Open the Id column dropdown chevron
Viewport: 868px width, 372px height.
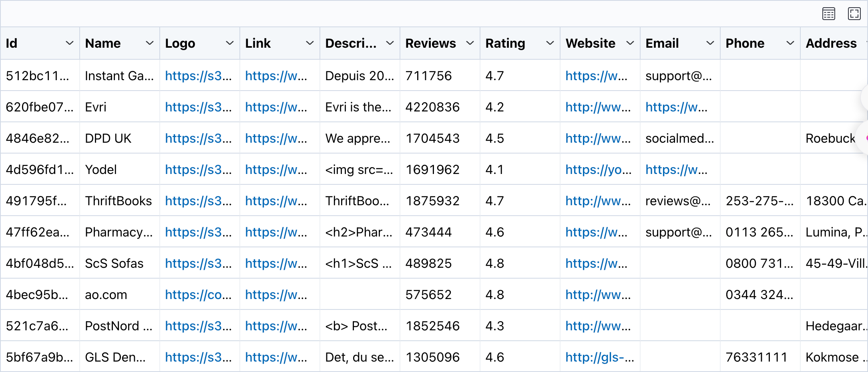tap(70, 43)
